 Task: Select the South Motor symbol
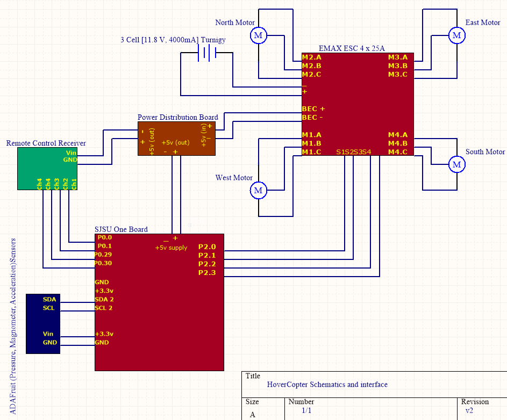pyautogui.click(x=457, y=164)
